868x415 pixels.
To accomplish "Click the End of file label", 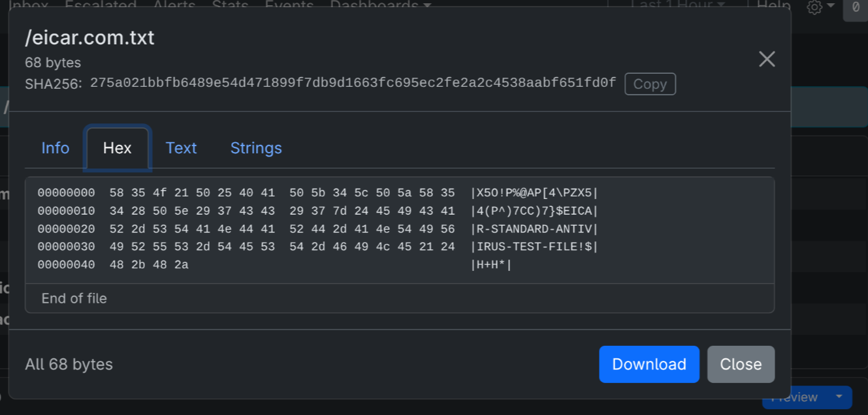I will point(74,298).
